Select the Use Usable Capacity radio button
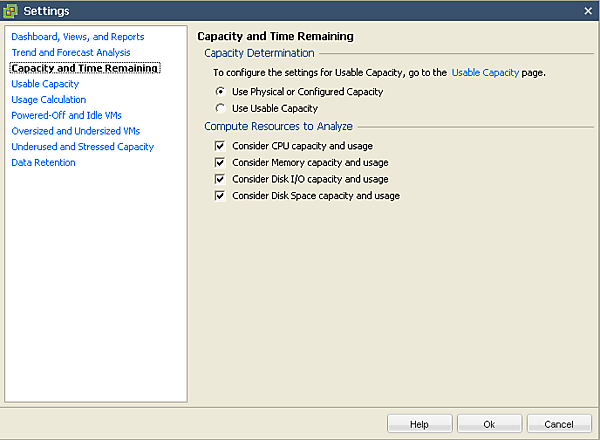Screen dimensions: 600x440 coord(220,108)
